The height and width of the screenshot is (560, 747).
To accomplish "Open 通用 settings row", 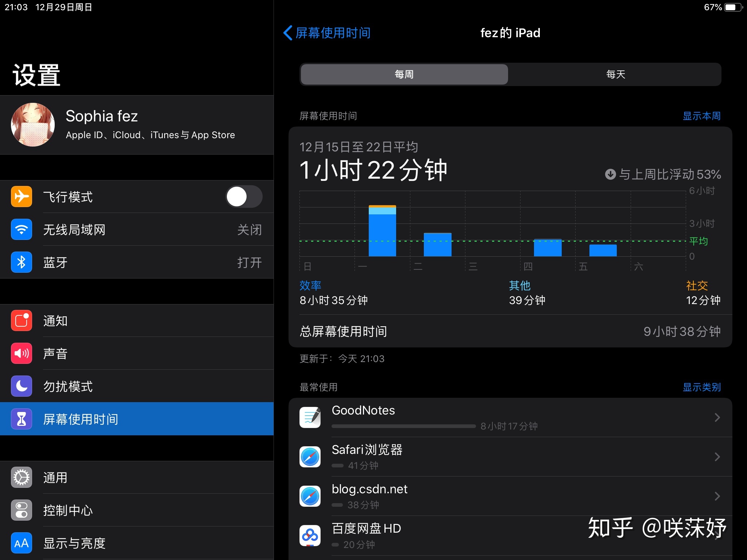I will point(137,477).
